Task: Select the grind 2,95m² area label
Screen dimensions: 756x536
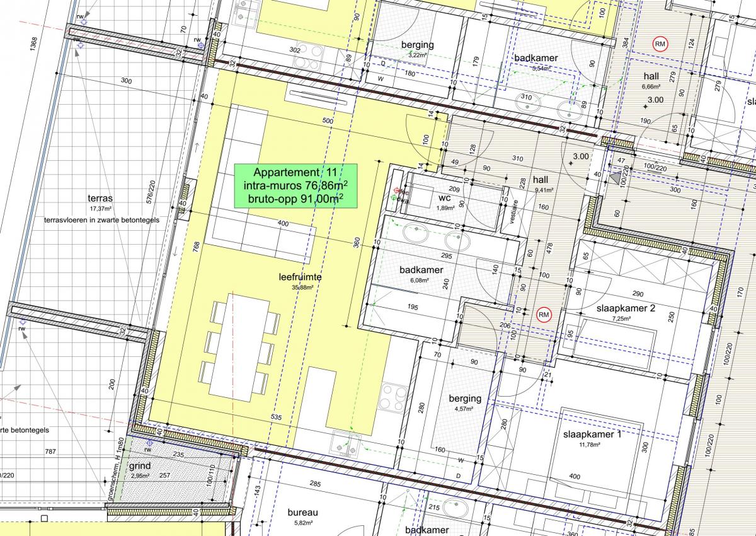Action: coord(140,470)
